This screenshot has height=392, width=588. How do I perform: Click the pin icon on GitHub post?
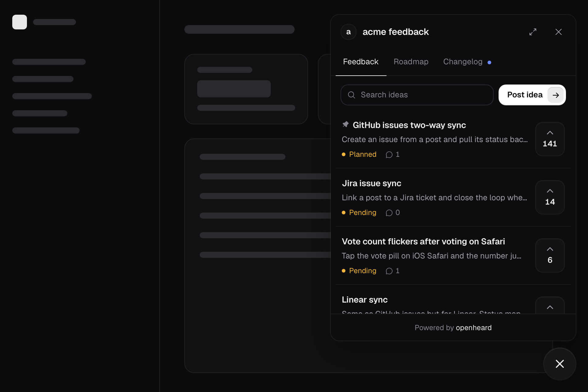pos(345,124)
